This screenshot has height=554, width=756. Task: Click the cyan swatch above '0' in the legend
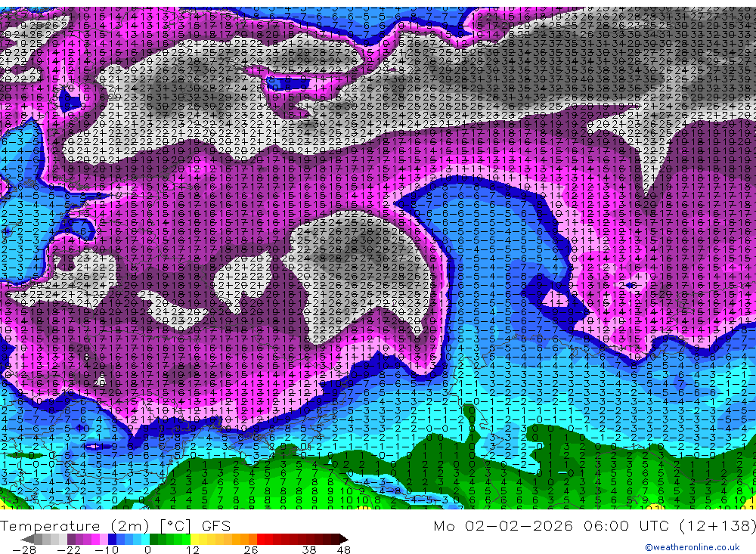145,540
